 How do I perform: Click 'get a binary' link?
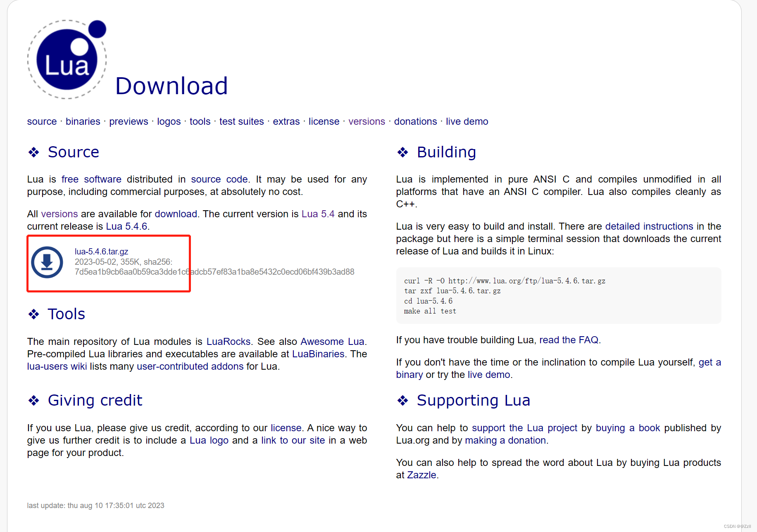(x=709, y=362)
